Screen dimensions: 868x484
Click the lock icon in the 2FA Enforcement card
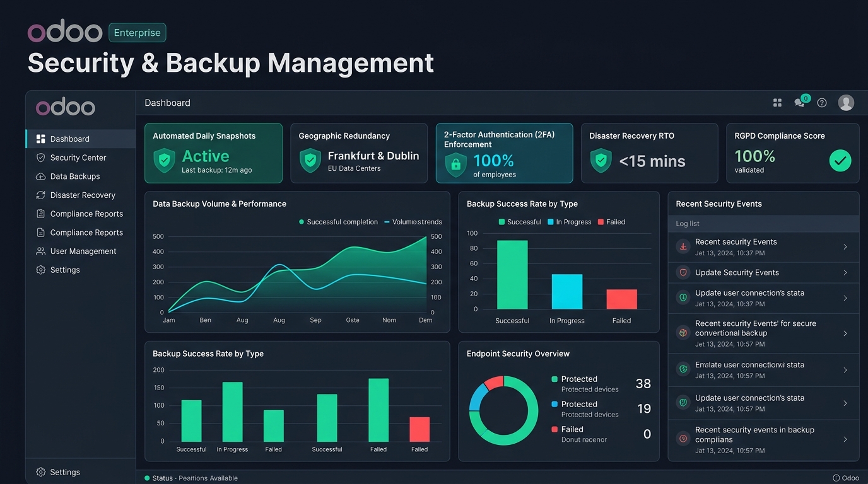[x=455, y=166]
